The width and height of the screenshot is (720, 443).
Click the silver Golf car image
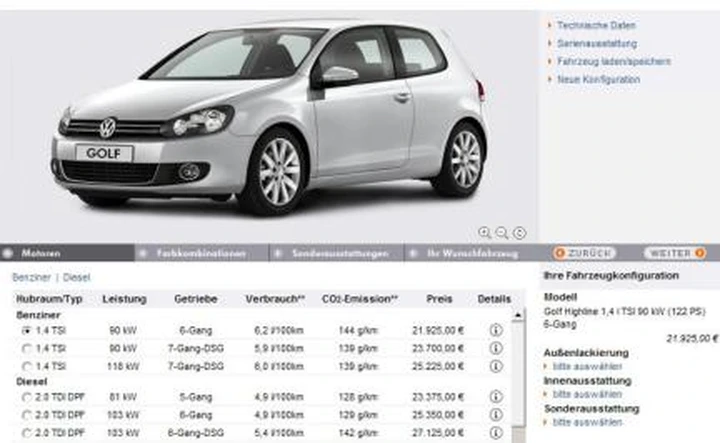(x=270, y=117)
